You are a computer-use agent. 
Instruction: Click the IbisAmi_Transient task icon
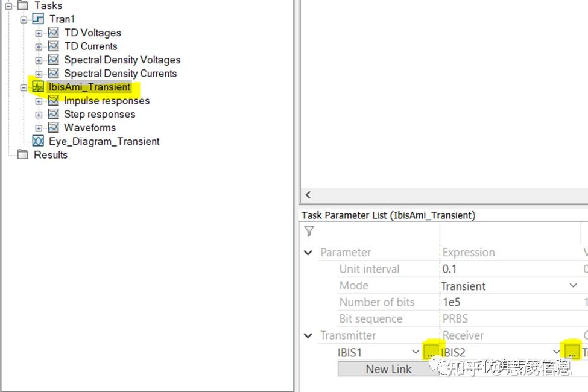point(38,87)
